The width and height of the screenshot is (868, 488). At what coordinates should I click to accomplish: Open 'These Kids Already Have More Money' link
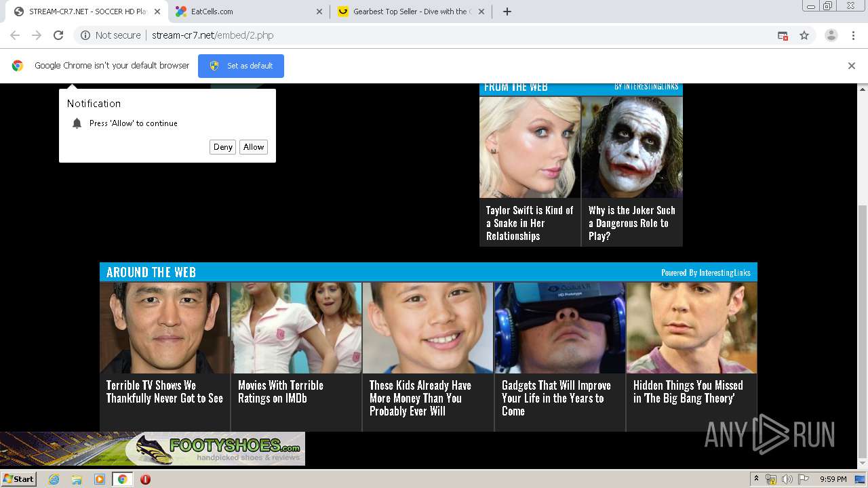point(420,398)
